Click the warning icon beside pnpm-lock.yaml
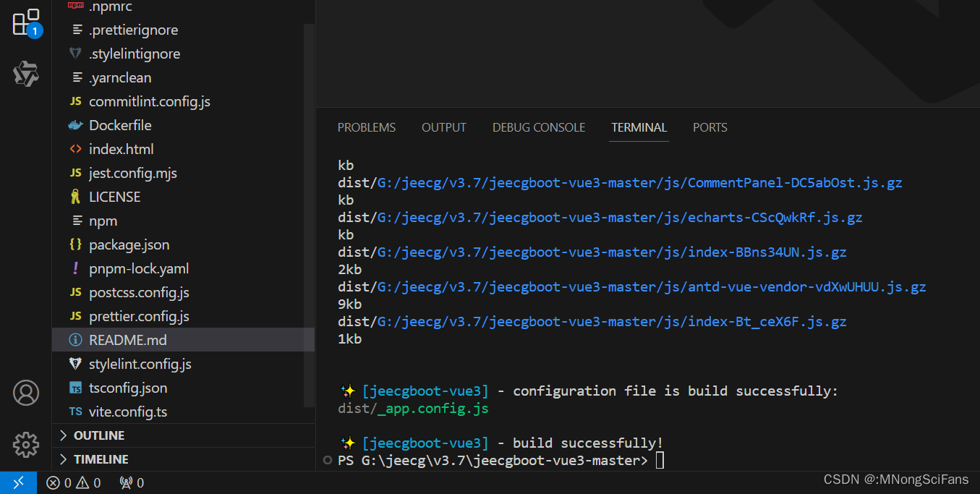The height and width of the screenshot is (494, 980). click(75, 268)
